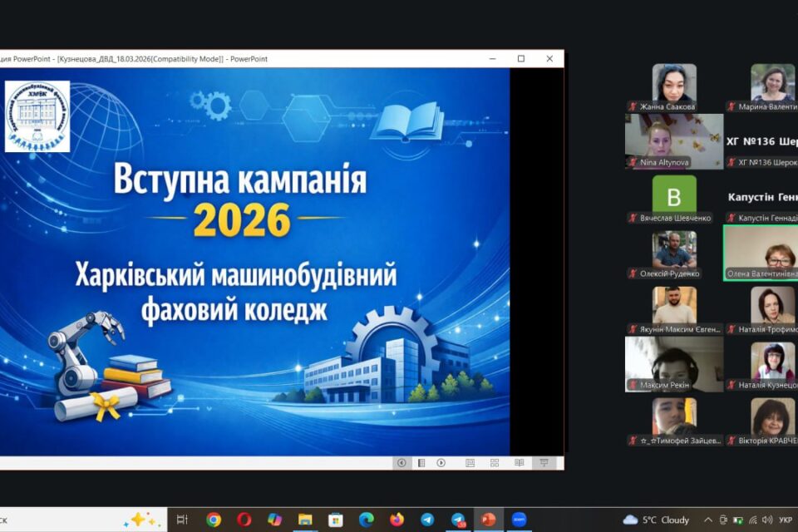Click the PowerPoint window title text

133,59
